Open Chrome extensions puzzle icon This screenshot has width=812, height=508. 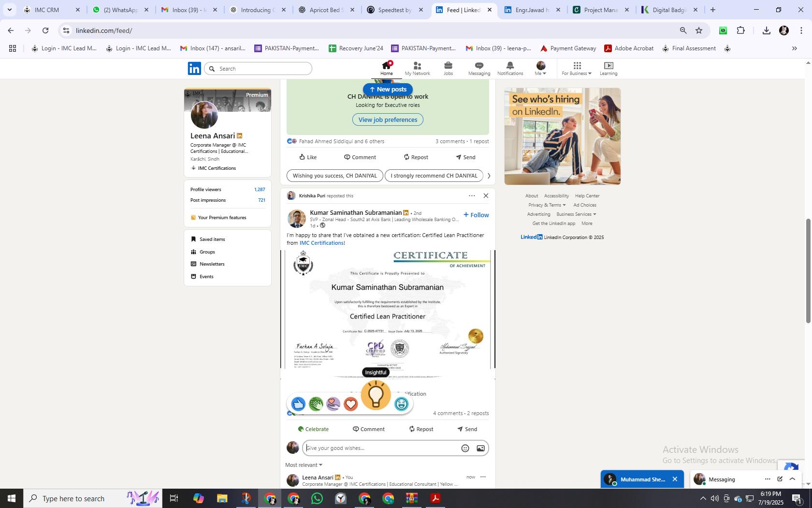click(741, 30)
